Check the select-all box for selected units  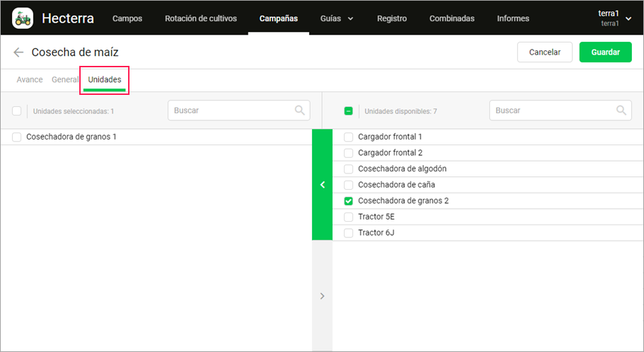click(x=16, y=111)
